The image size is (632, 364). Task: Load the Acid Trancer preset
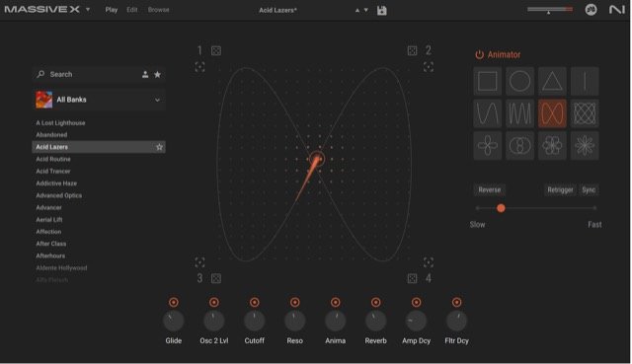click(53, 171)
